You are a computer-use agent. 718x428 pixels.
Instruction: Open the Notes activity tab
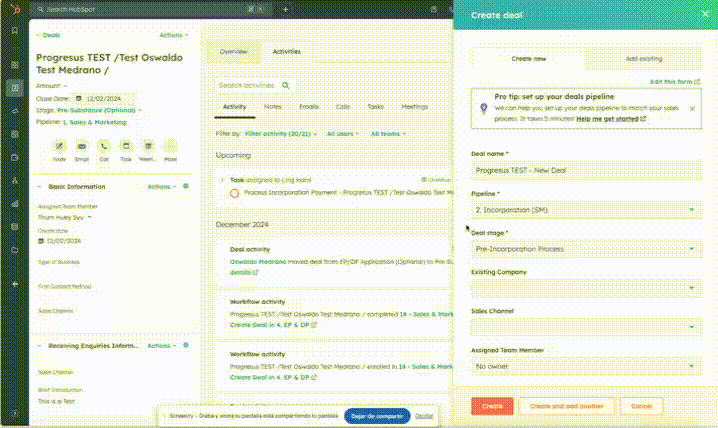click(x=272, y=106)
